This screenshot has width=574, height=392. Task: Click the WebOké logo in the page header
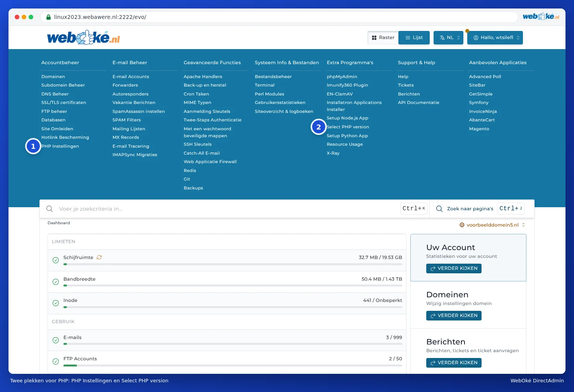click(x=84, y=37)
